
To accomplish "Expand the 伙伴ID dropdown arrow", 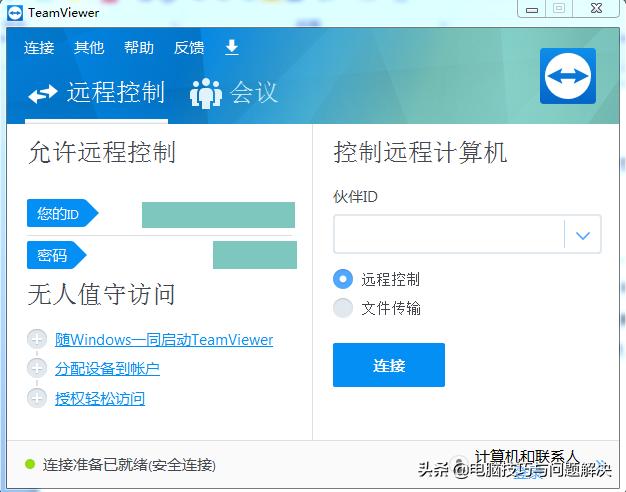I will point(583,235).
